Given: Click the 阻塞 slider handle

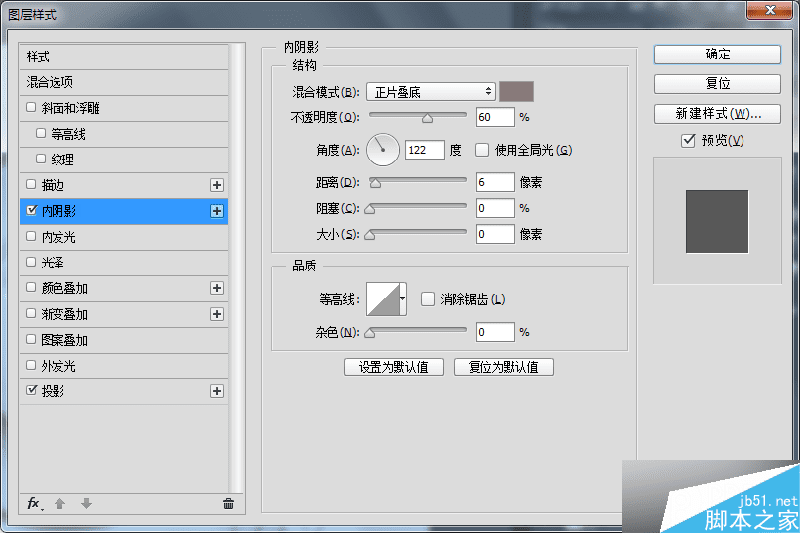Looking at the screenshot, I should 370,209.
